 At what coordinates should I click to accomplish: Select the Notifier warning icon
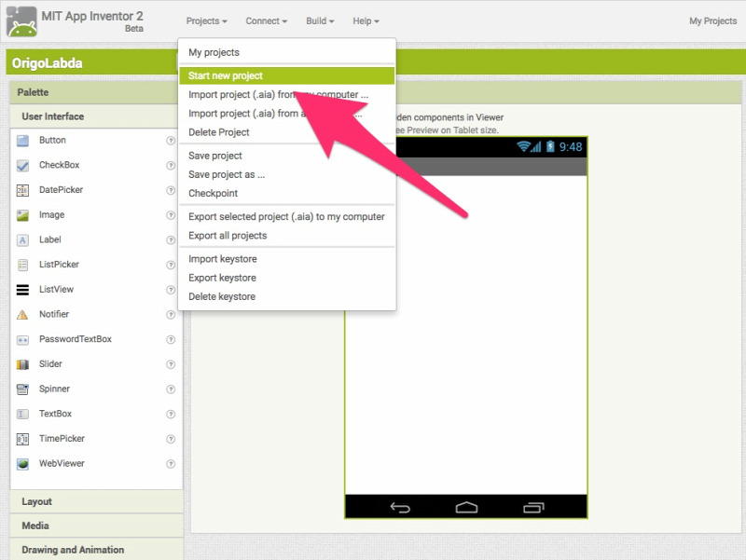click(x=22, y=315)
